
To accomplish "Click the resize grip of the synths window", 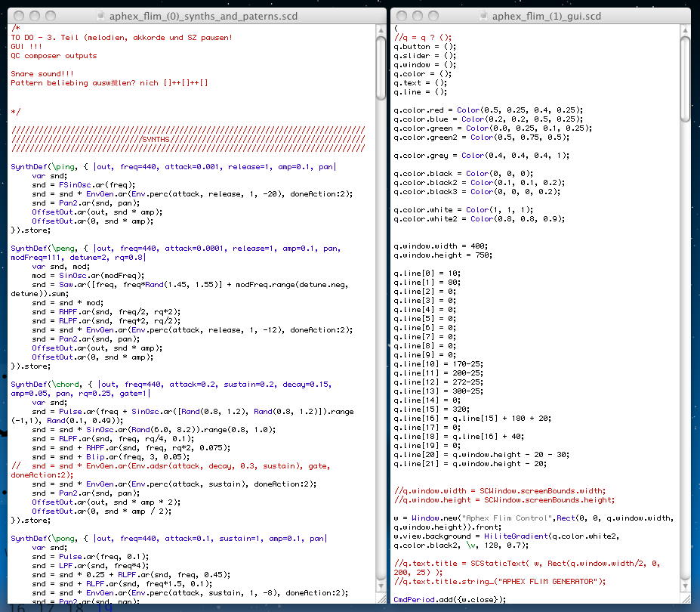I will (x=381, y=597).
